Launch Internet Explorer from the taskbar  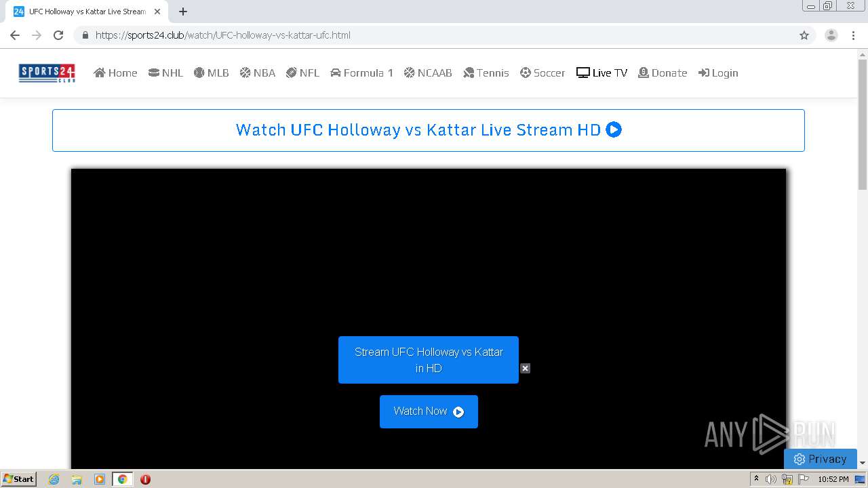click(54, 479)
